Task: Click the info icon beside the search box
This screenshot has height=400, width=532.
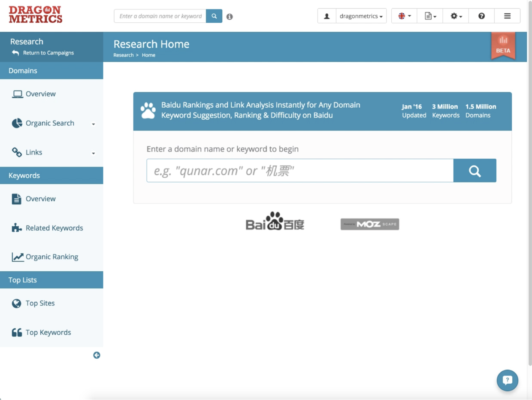Action: (230, 16)
